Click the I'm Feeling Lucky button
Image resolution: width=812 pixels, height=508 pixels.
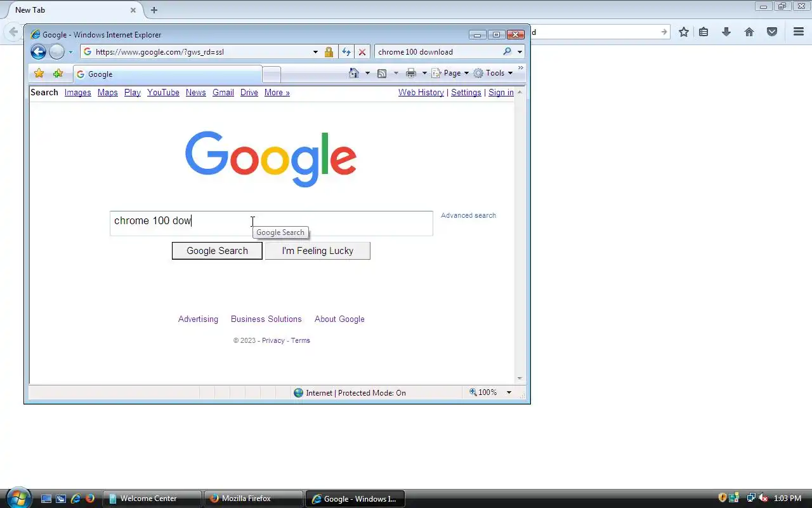(x=317, y=251)
